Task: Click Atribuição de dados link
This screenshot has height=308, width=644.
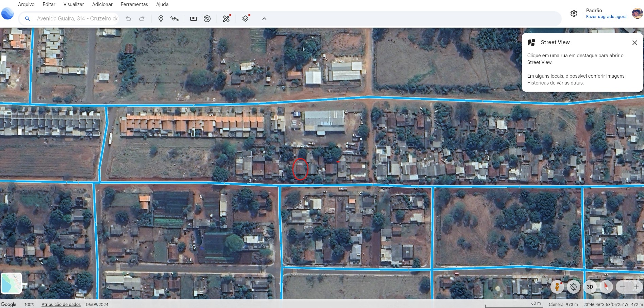Action: click(61, 305)
